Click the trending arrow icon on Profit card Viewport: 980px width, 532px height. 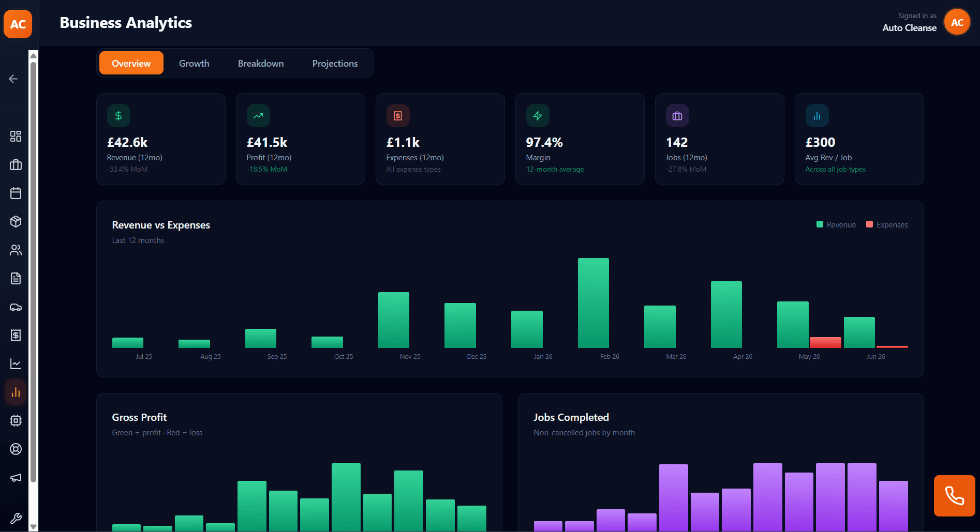pyautogui.click(x=258, y=116)
